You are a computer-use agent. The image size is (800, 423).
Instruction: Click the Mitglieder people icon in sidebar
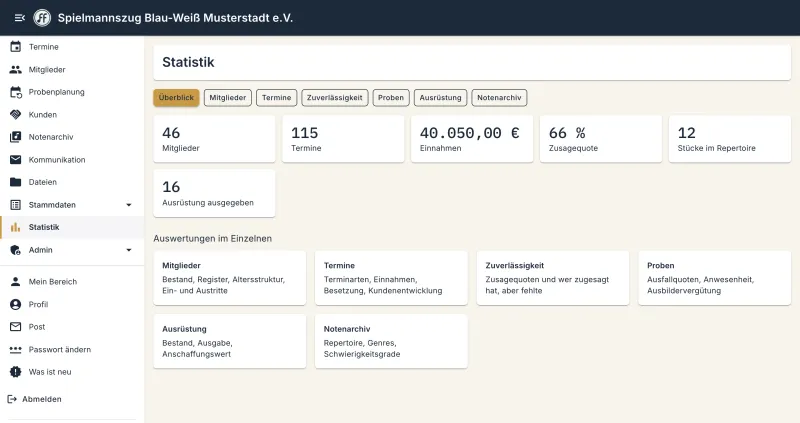(x=16, y=69)
